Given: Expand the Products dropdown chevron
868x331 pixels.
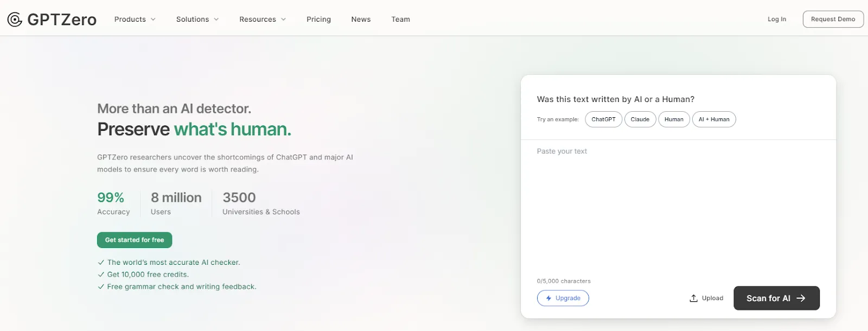Looking at the screenshot, I should coord(153,20).
